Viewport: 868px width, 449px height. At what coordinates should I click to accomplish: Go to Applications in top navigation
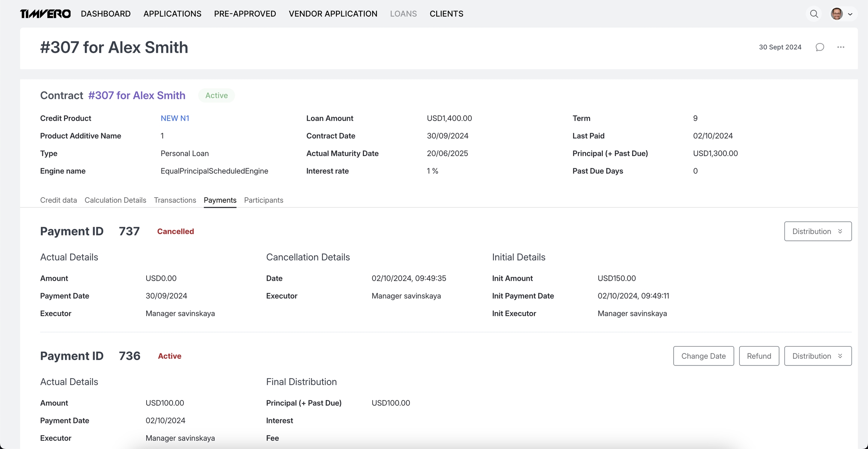tap(172, 14)
